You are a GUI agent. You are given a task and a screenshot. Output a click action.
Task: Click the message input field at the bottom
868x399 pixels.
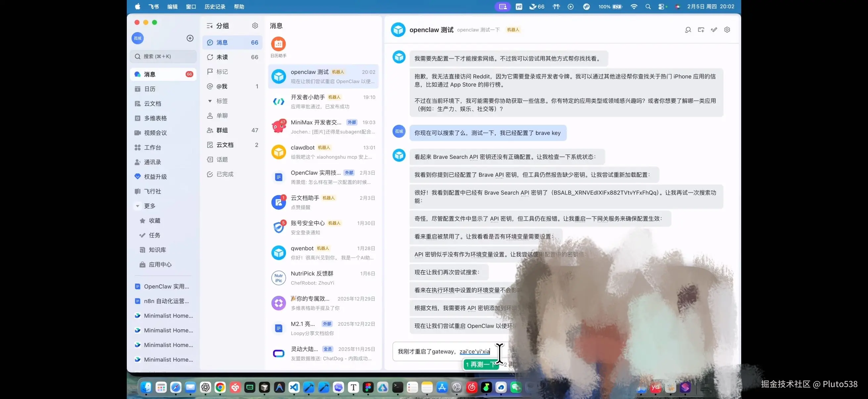click(438, 351)
